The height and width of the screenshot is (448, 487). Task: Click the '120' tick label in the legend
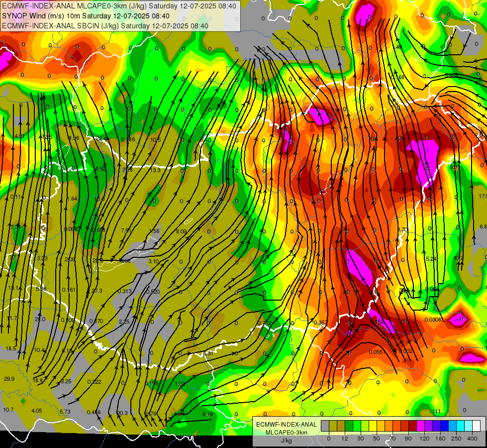point(425,439)
